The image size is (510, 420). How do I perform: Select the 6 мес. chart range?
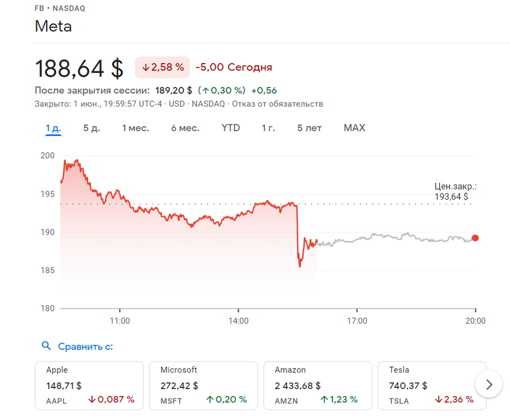pyautogui.click(x=185, y=128)
